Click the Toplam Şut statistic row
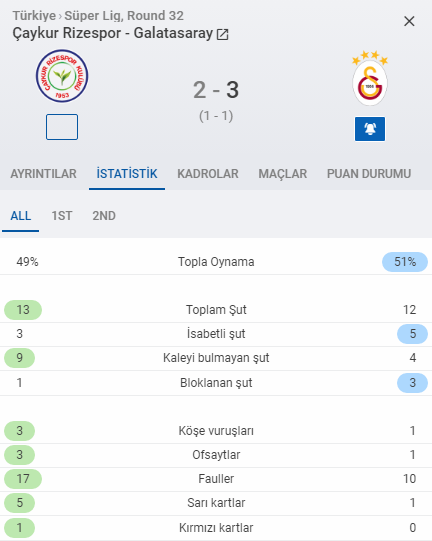432x541 pixels. 216,310
